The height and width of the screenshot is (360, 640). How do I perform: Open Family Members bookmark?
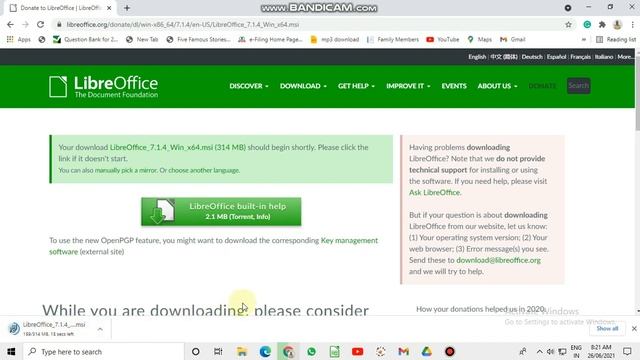(x=393, y=40)
